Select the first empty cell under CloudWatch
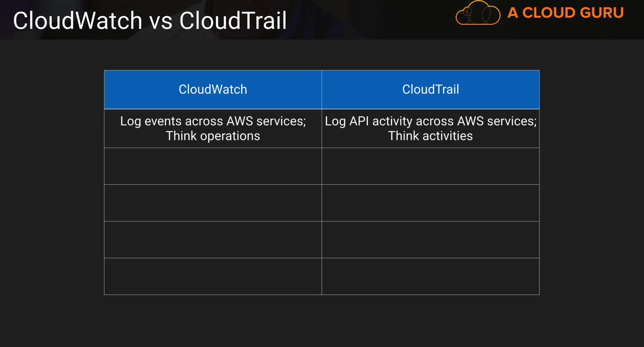 [213, 166]
